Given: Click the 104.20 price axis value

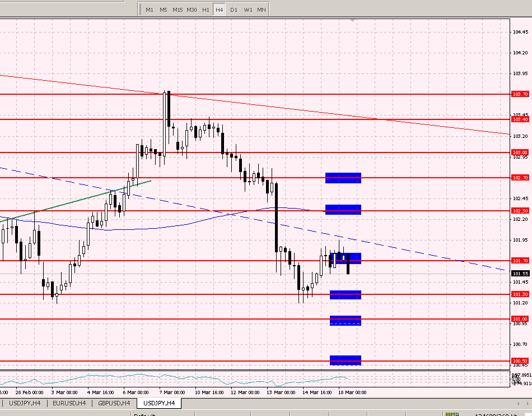Looking at the screenshot, I should (520, 53).
